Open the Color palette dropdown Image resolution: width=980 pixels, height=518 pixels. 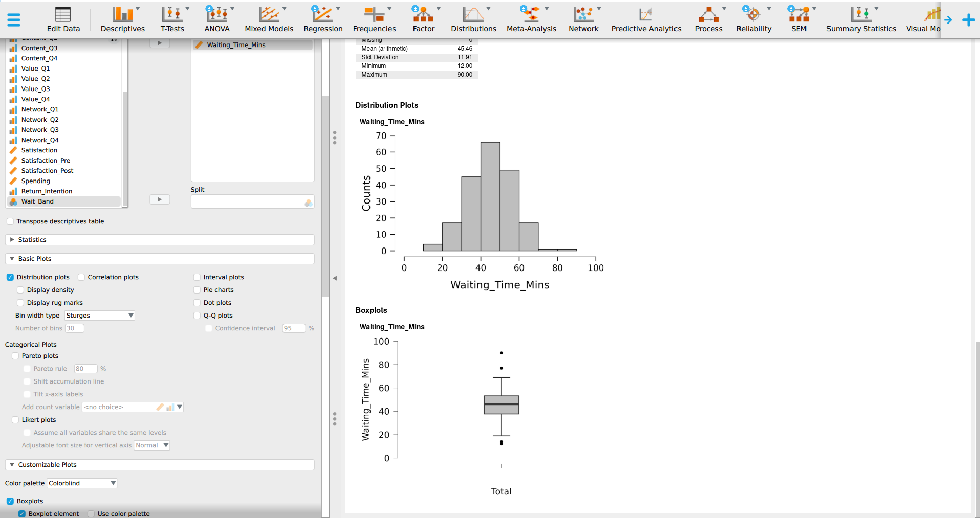tap(82, 483)
